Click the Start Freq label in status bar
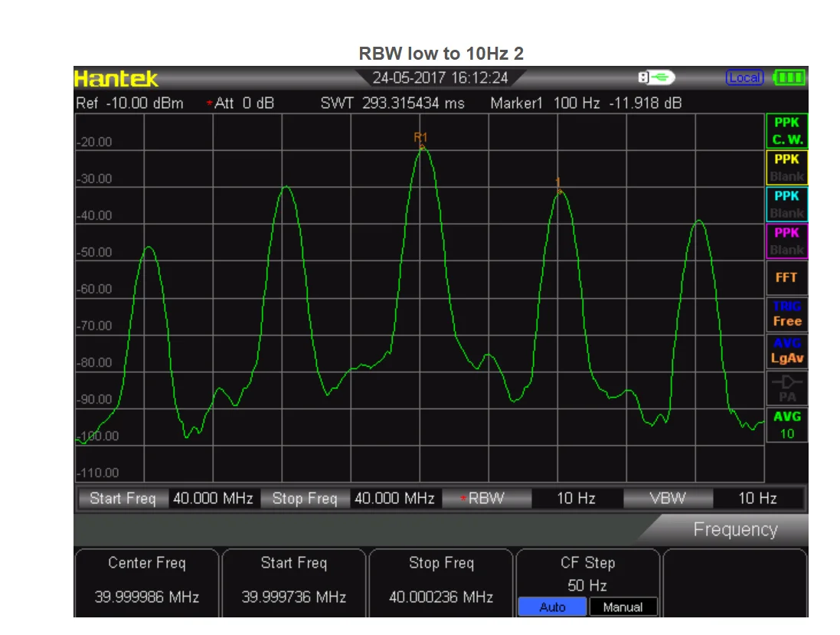 click(x=123, y=499)
